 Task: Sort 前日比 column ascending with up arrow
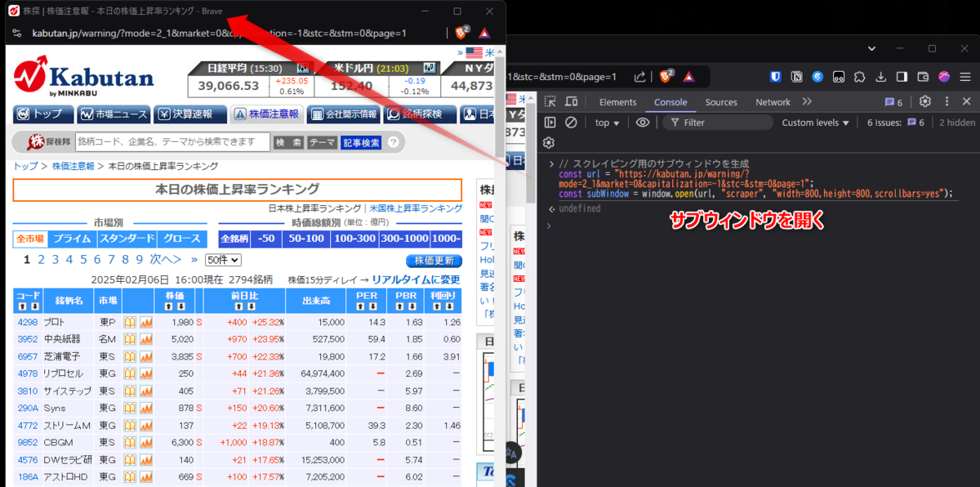click(238, 306)
